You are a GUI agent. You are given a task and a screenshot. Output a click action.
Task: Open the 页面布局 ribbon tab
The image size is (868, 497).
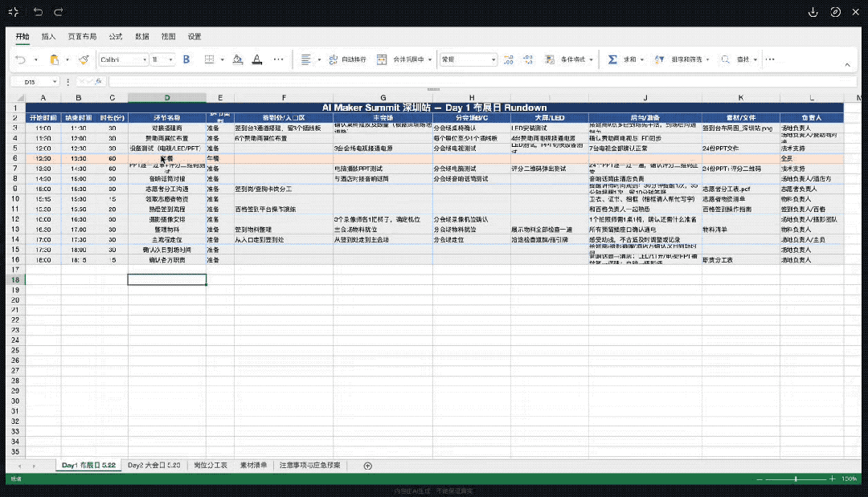pyautogui.click(x=82, y=36)
